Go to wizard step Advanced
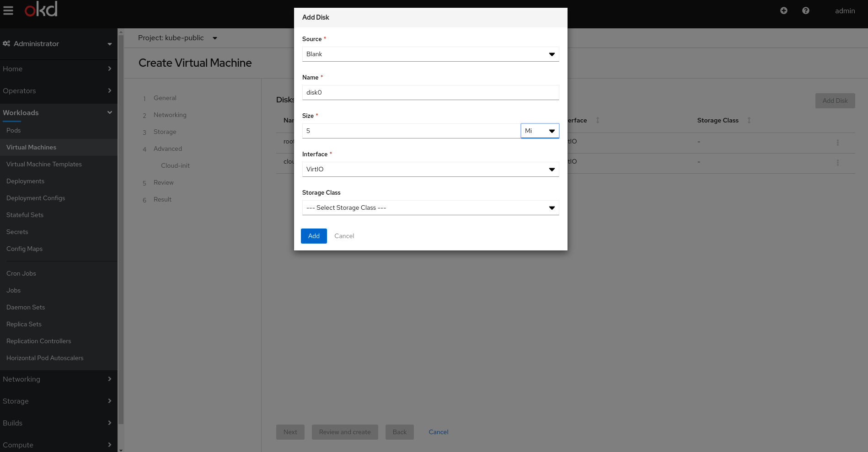The image size is (868, 452). pos(167,149)
